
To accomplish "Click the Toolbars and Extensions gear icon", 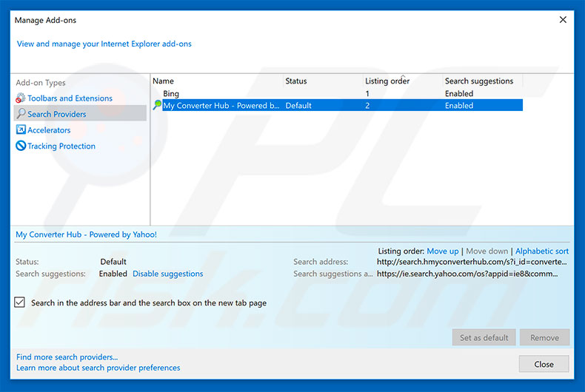I will pyautogui.click(x=21, y=98).
